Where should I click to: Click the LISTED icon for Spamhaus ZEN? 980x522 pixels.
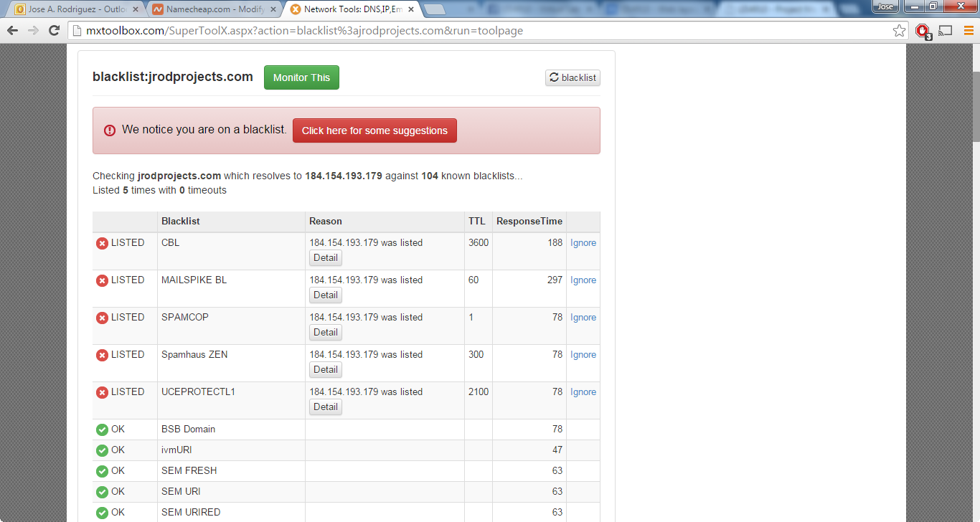coord(102,355)
